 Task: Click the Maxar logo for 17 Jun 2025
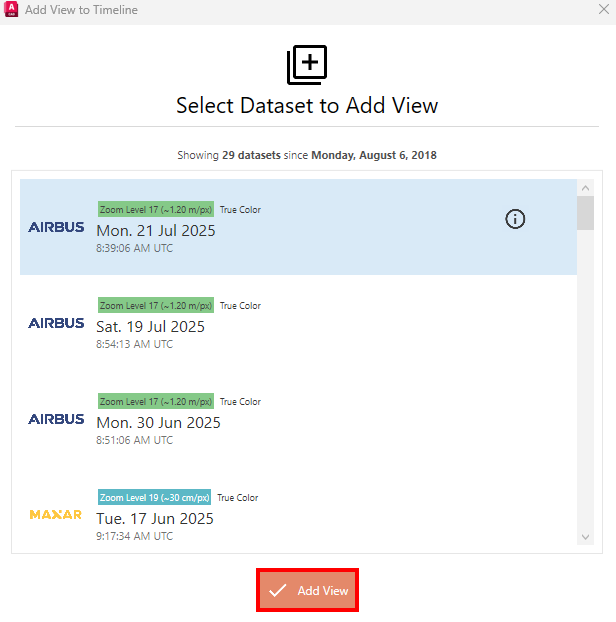[x=56, y=515]
